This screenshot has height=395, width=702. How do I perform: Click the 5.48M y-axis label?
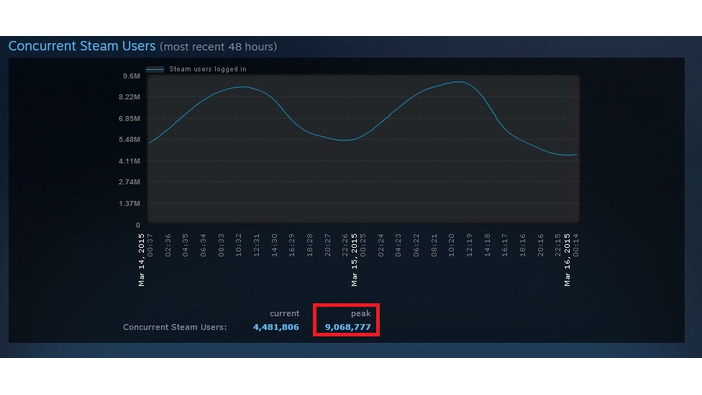click(129, 140)
